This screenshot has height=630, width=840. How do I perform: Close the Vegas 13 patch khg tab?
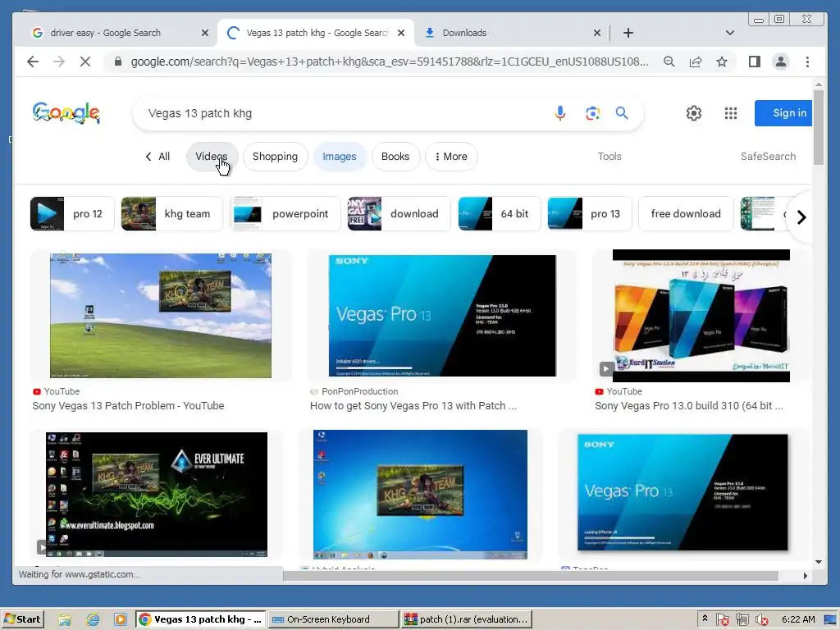coord(400,33)
